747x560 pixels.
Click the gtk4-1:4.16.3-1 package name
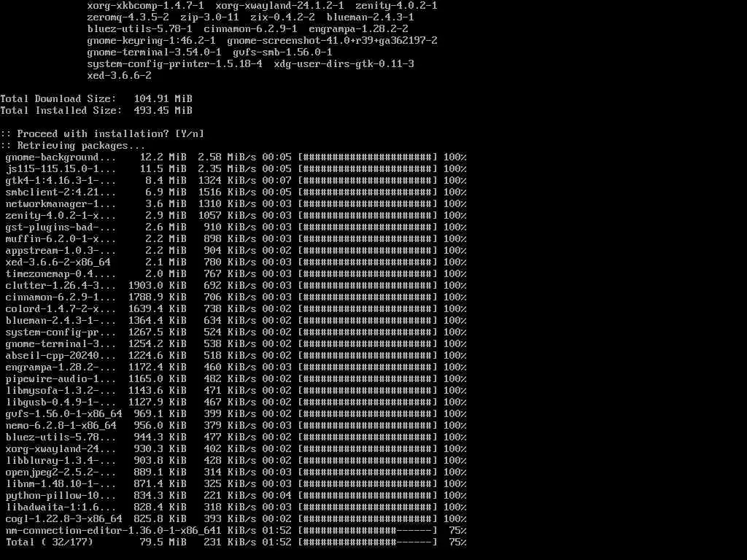[x=61, y=181]
